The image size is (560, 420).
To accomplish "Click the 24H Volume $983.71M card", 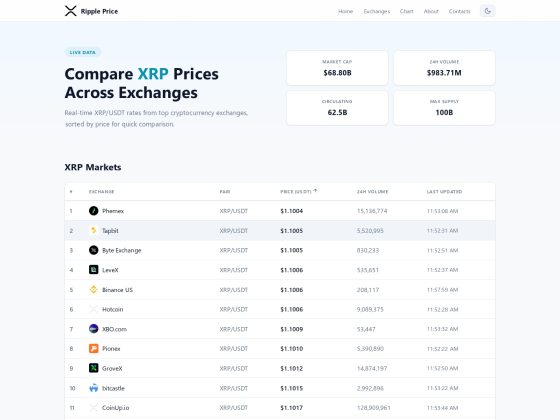I will coord(444,68).
